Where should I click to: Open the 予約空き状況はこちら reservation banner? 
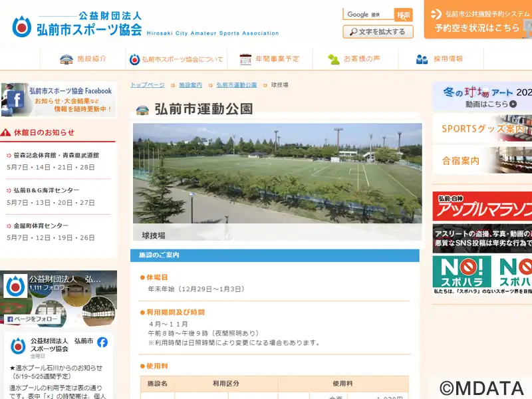coord(477,20)
